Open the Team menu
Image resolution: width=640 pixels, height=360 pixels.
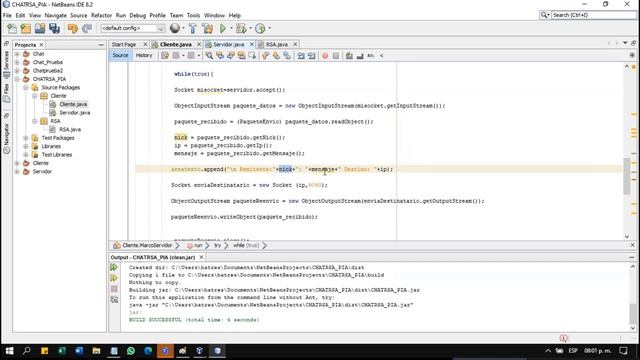click(x=176, y=15)
